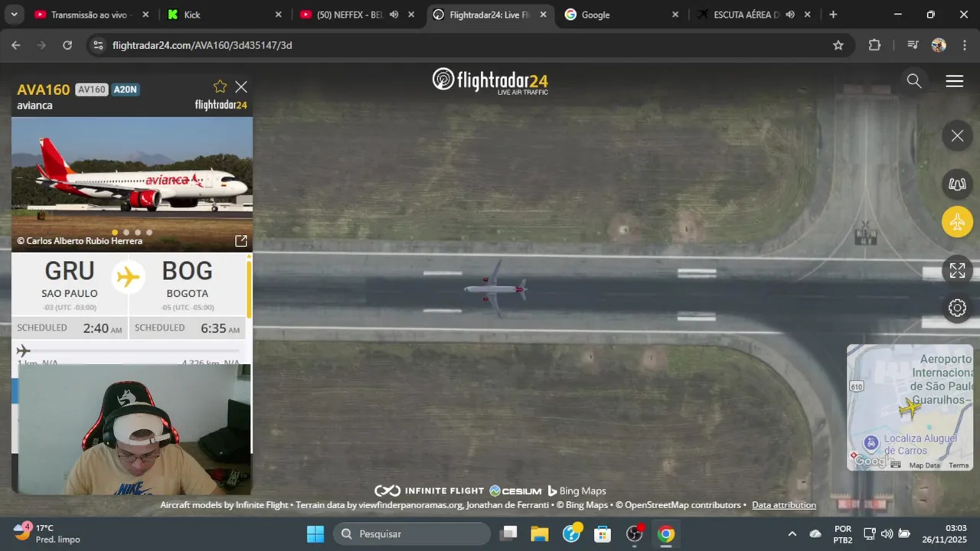The image size is (980, 551).
Task: Open File Explorer from the taskbar
Action: pos(540,534)
